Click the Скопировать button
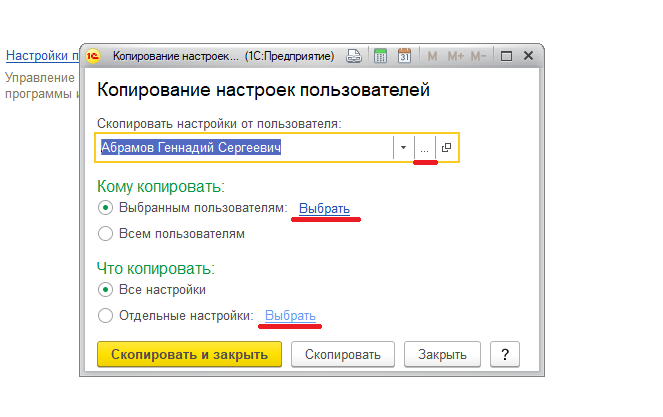The image size is (663, 417). coord(342,354)
